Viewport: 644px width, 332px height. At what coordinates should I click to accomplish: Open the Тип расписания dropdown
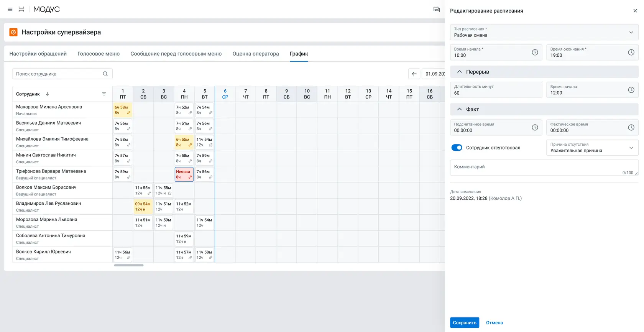(x=544, y=32)
